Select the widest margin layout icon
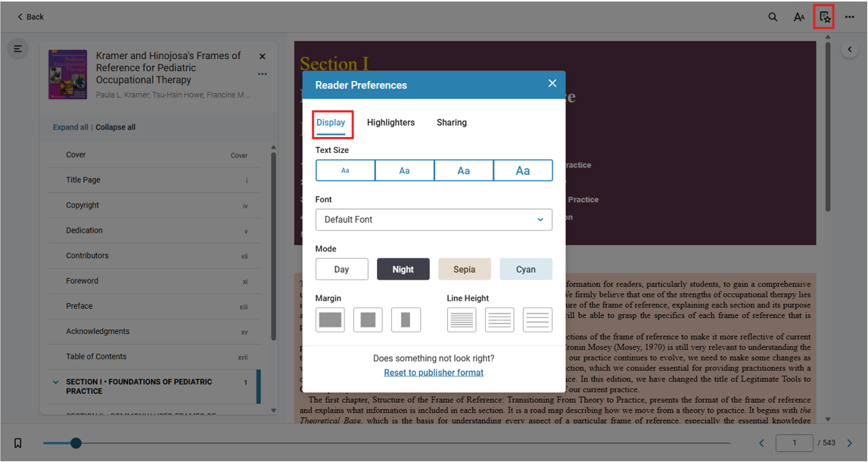 pyautogui.click(x=330, y=320)
